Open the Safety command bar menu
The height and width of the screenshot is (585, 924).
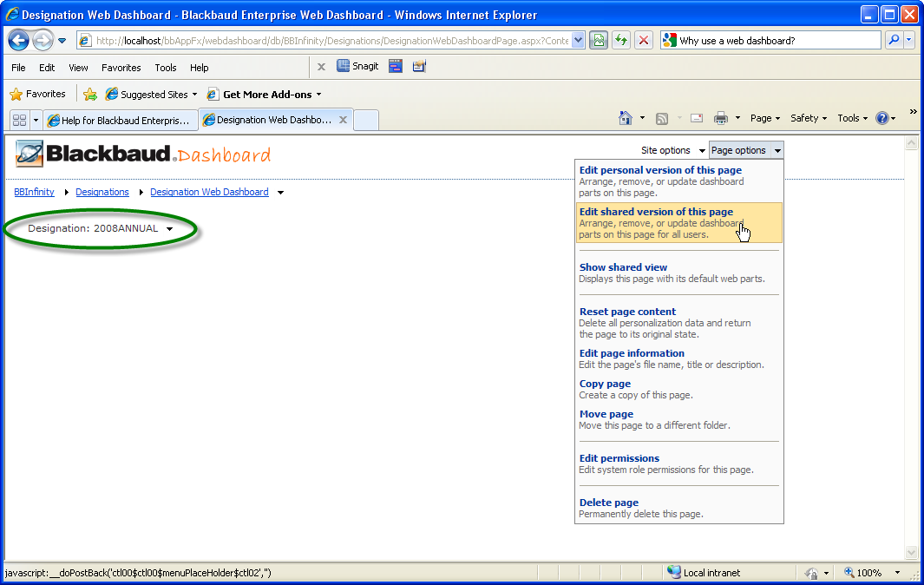click(809, 118)
